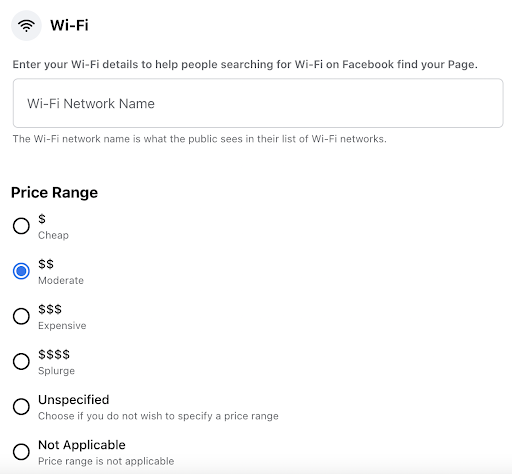Image resolution: width=512 pixels, height=474 pixels.
Task: Focus the Wi-Fi Network Name field
Action: pyautogui.click(x=258, y=103)
